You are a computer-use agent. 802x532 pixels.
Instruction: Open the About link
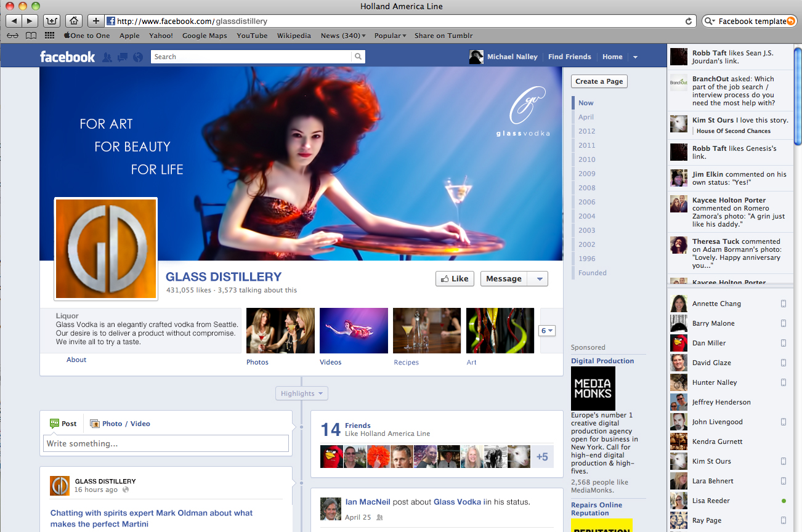(76, 360)
